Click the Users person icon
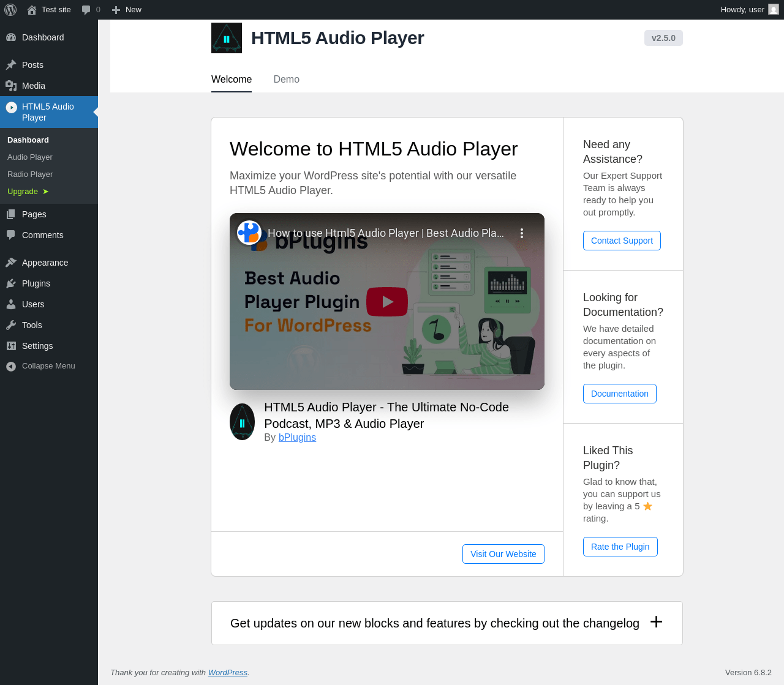784x685 pixels. click(11, 304)
